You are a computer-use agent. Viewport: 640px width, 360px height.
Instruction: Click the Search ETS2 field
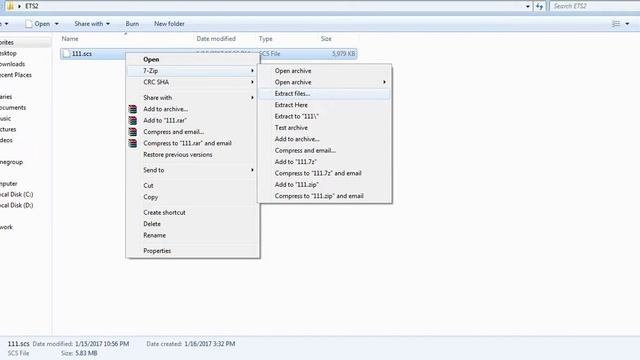(595, 6)
